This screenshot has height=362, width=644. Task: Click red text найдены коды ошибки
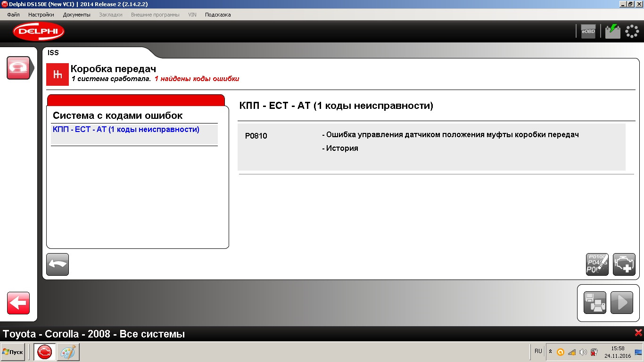point(197,79)
